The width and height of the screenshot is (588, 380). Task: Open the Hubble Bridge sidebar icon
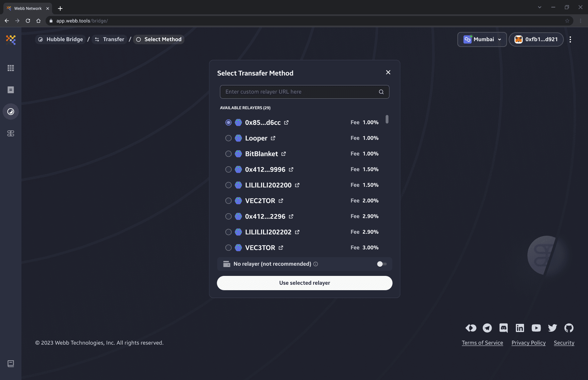coord(11,112)
